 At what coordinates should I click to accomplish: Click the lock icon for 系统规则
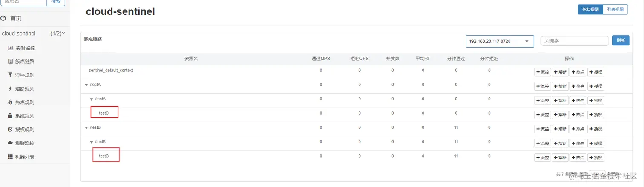(11, 116)
